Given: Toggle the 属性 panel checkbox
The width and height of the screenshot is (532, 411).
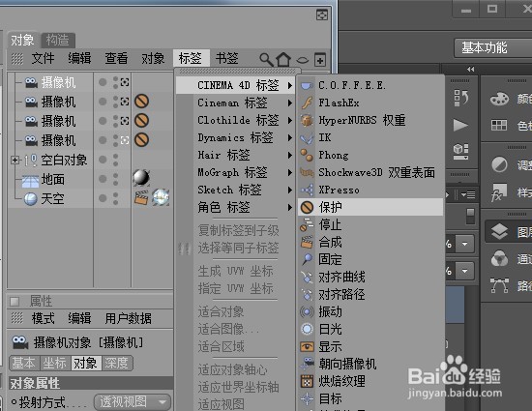Looking at the screenshot, I should tap(15, 301).
